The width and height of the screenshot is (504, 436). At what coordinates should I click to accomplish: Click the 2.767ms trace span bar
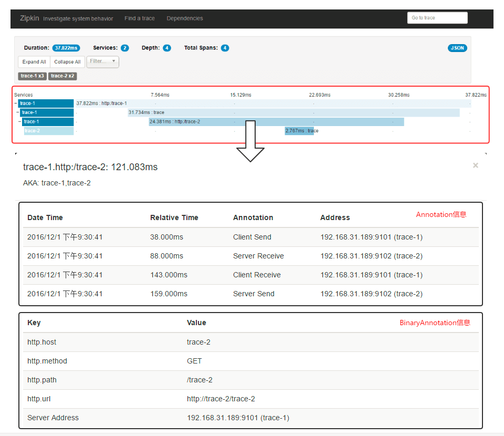pyautogui.click(x=299, y=131)
